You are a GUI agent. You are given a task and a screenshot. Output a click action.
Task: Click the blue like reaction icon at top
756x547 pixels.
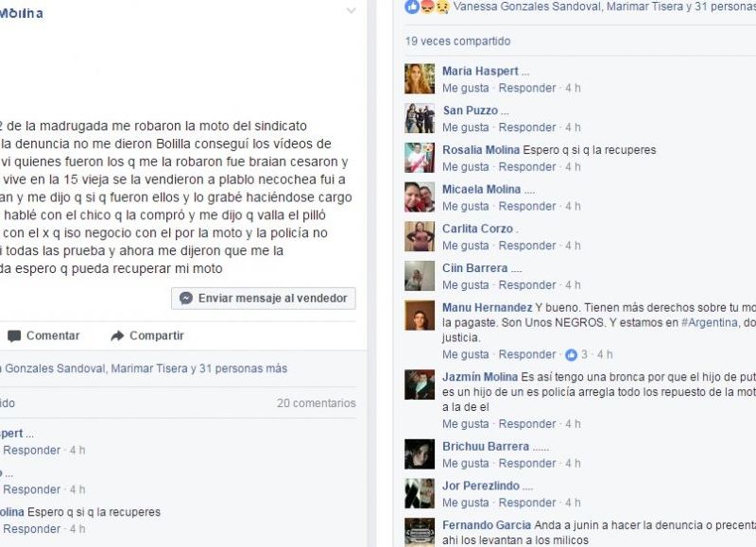click(x=412, y=7)
